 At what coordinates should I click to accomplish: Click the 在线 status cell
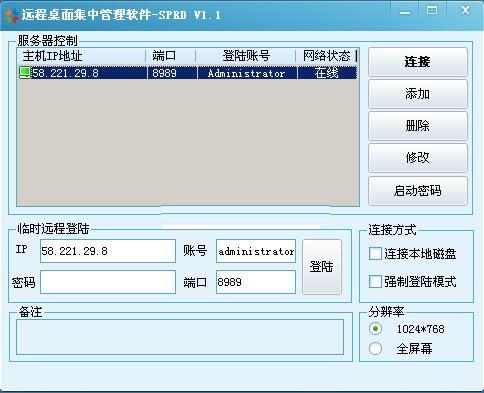327,73
